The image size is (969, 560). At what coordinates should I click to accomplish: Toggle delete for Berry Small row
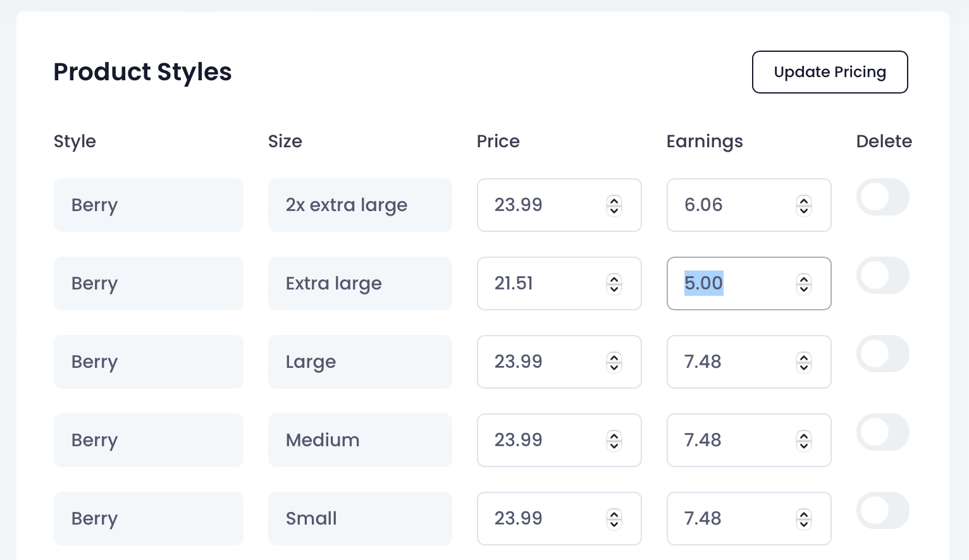pos(883,511)
